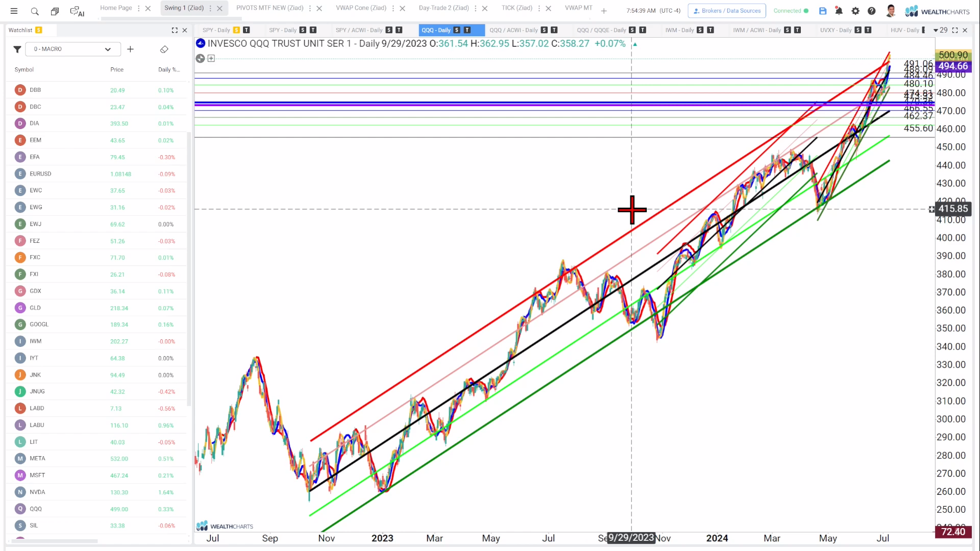Click the QQQ symbol logo in the chart title

coord(201,43)
